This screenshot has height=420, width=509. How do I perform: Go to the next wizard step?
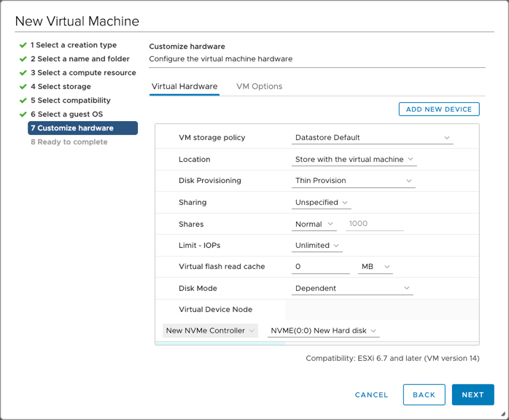tap(473, 394)
